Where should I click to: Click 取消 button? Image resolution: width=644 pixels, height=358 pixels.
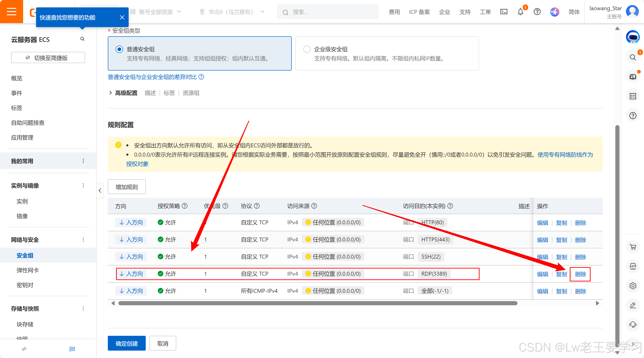162,343
